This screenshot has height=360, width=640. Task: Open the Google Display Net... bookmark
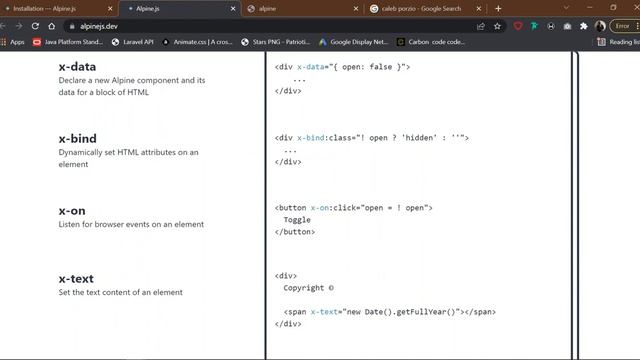pos(353,42)
